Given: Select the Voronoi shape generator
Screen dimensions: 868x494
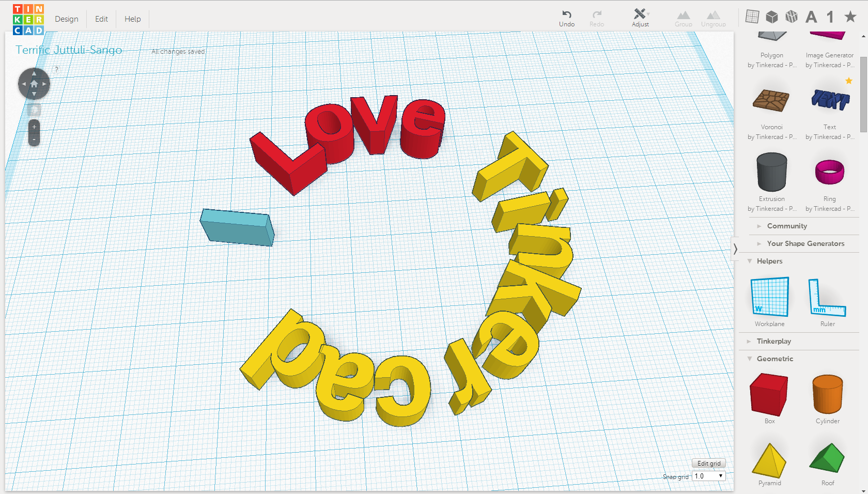Looking at the screenshot, I should pos(771,102).
